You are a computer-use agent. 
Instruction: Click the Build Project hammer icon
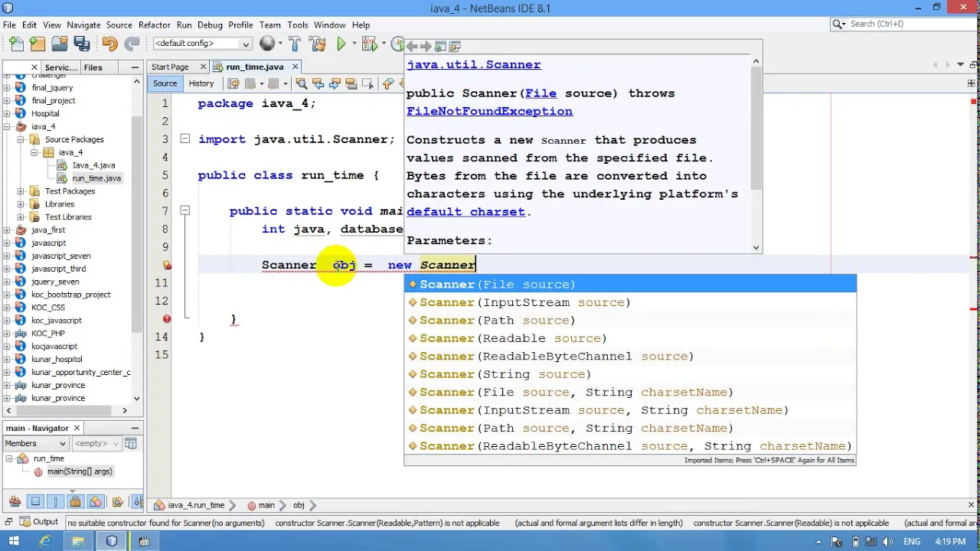tap(295, 44)
